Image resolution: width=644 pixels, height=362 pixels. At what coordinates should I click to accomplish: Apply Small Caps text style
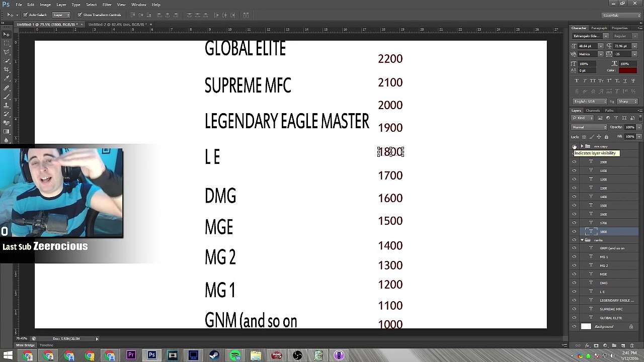(601, 80)
